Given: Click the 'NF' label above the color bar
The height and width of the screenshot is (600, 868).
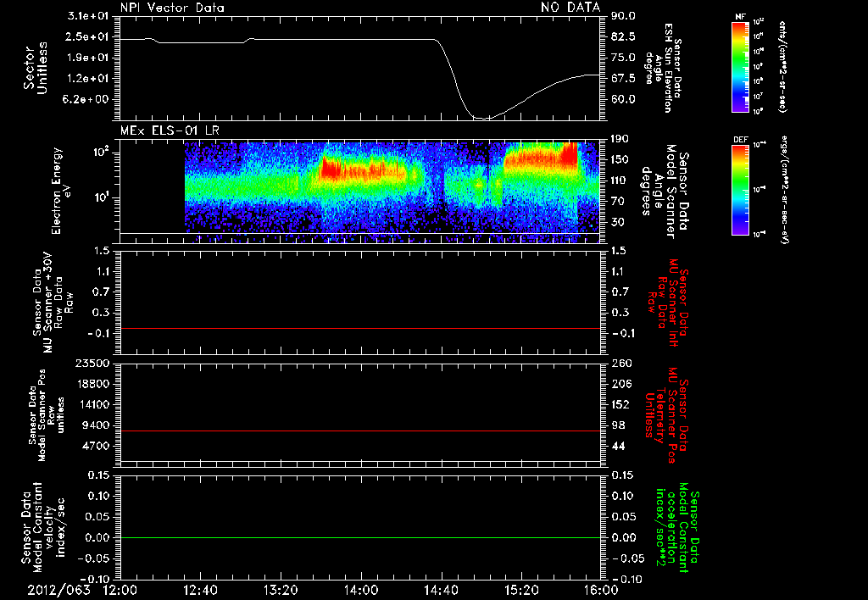Looking at the screenshot, I should click(740, 17).
